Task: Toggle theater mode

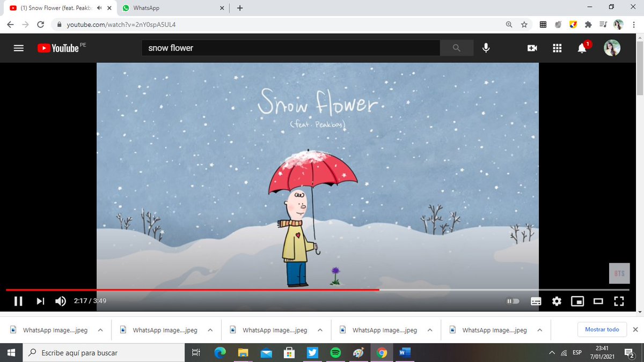Action: pos(598,301)
